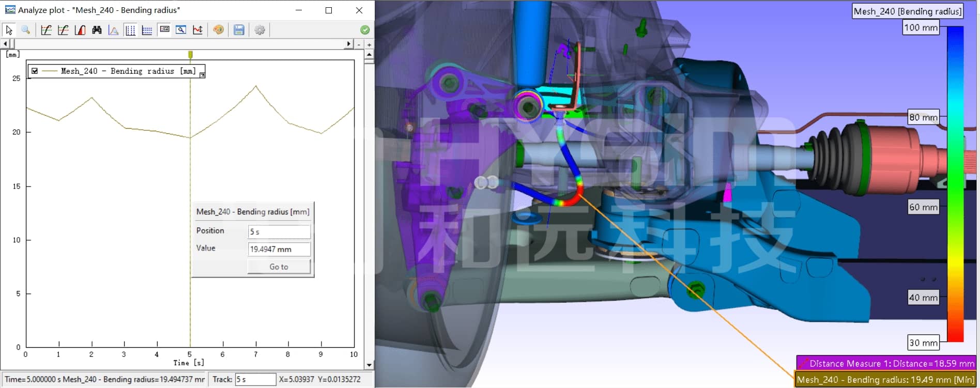Close the Analyze plot window
The image size is (980, 388).
(x=359, y=10)
